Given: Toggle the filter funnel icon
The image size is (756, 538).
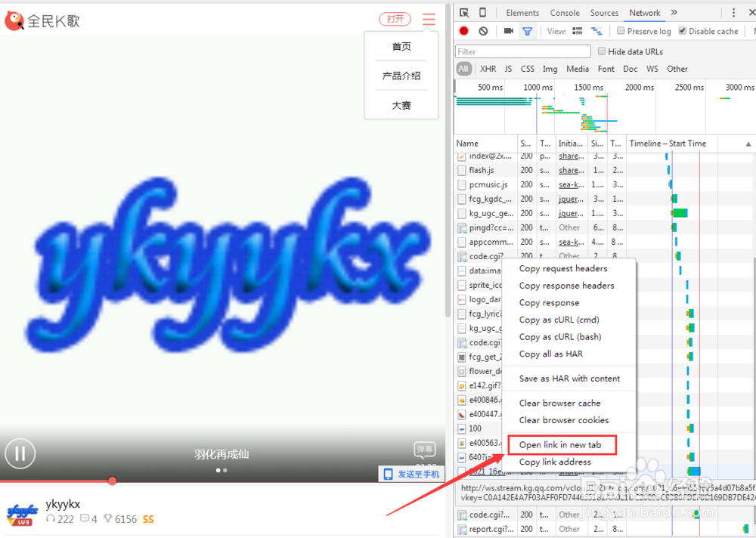Looking at the screenshot, I should click(x=528, y=31).
